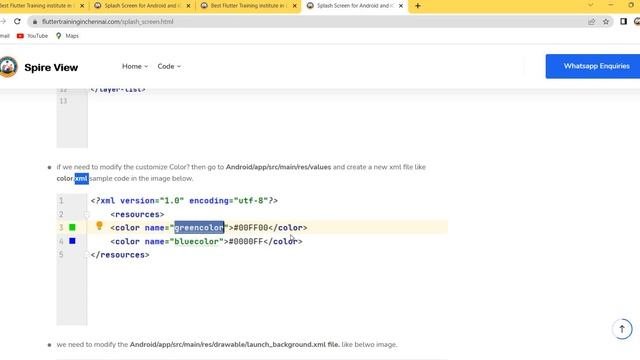Open the browser side panel icon
640x360 pixels.
[x=623, y=21]
